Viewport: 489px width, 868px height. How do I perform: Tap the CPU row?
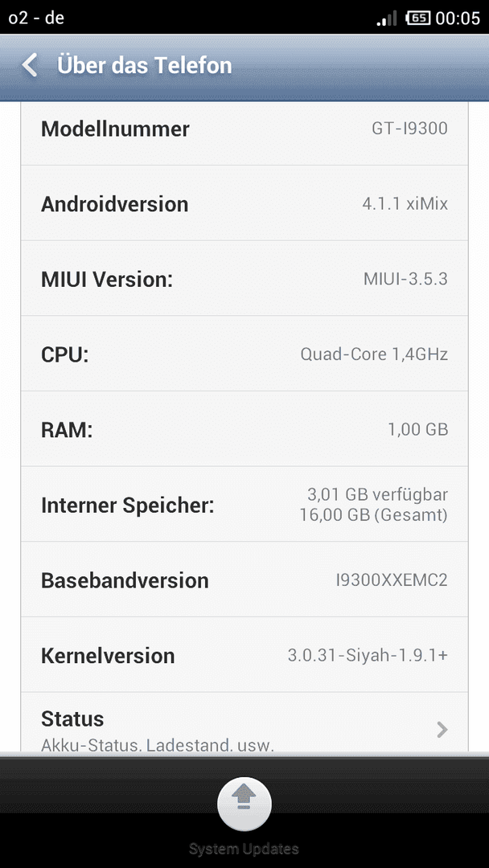tap(244, 354)
